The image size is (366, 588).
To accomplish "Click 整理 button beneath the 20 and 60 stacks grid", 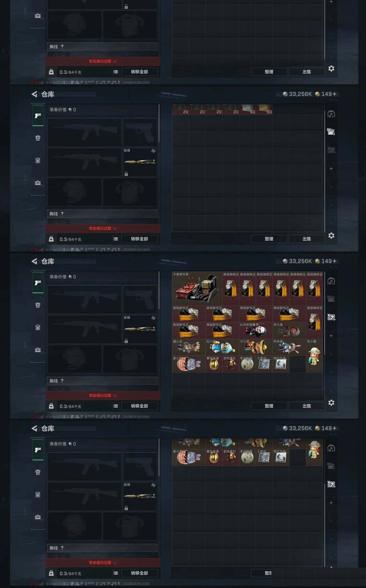I will [269, 239].
